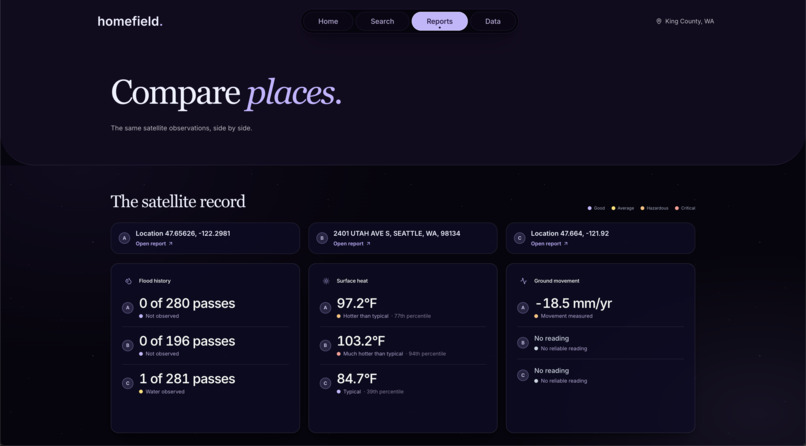Viewport: 806px width, 446px height.
Task: Click the A badge next to -18.5 mm/yr
Action: 523,308
